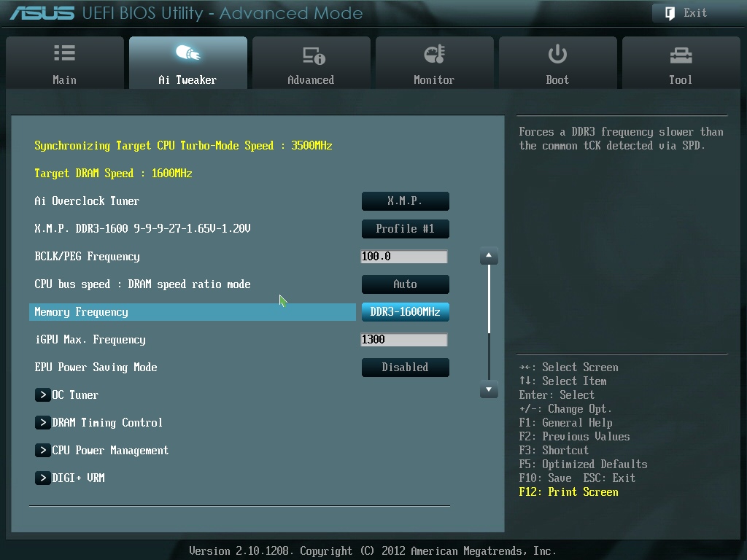Screen dimensions: 747x560
Task: Click the F12: Print Screen hint
Action: click(569, 492)
